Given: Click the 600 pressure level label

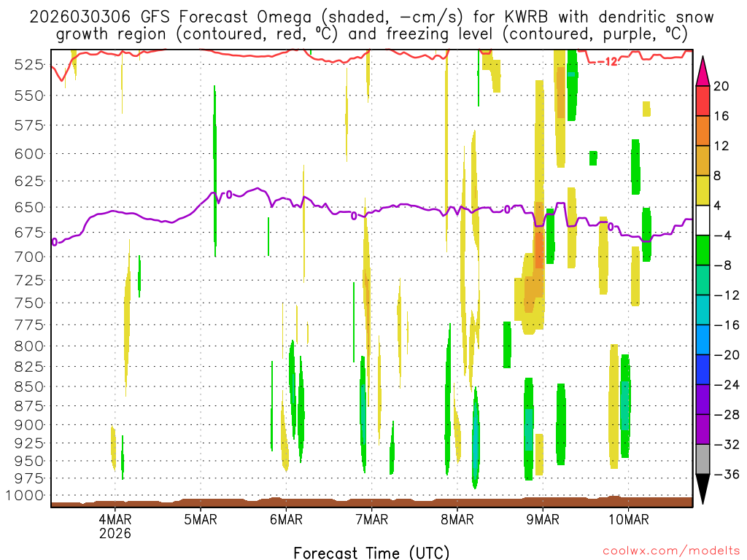Looking at the screenshot, I should 29,154.
